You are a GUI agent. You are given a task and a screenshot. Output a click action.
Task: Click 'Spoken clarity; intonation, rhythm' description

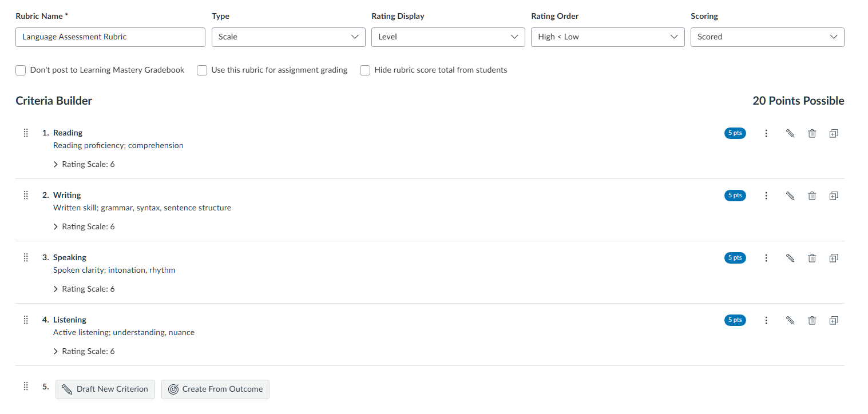coord(114,270)
